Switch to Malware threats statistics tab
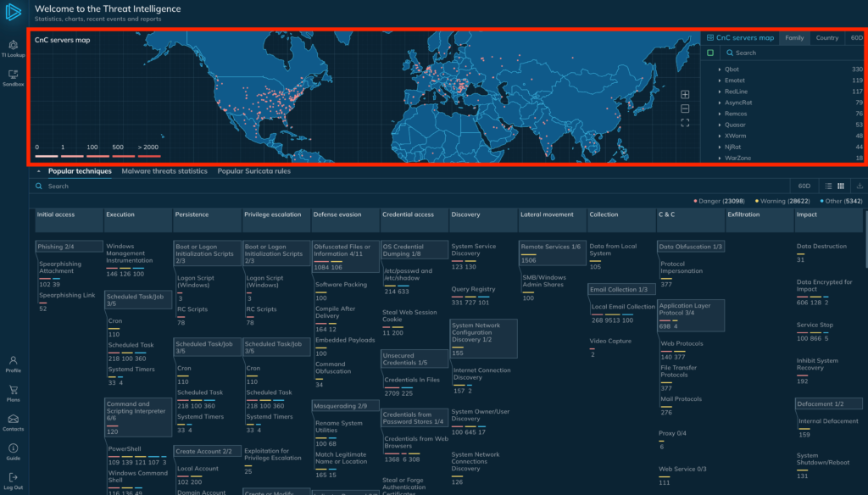This screenshot has height=495, width=868. [x=164, y=171]
